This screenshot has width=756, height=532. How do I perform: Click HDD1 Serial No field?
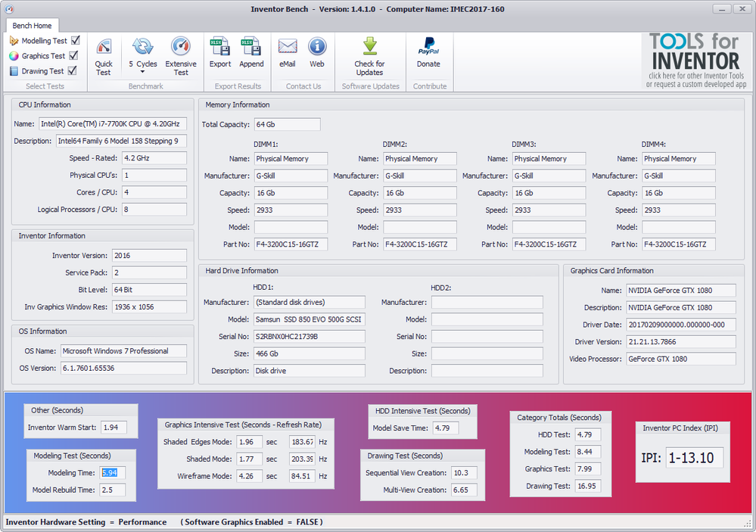pyautogui.click(x=309, y=337)
